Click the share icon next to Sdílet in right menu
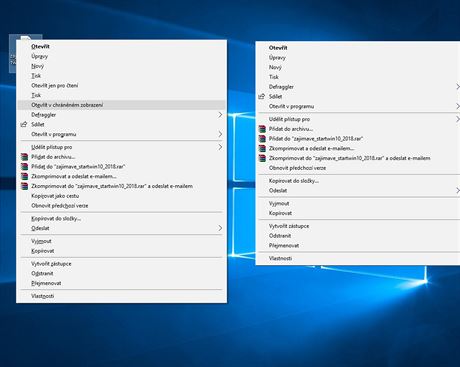 click(x=262, y=97)
